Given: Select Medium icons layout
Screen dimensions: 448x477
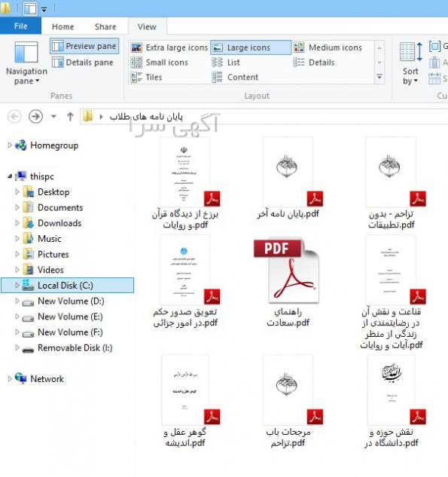Looking at the screenshot, I should [x=328, y=47].
